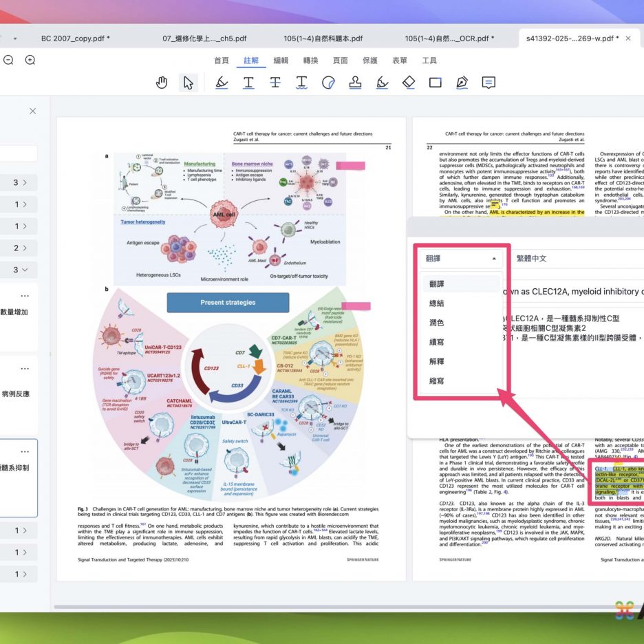Collapse the expanded group showing 3 annotations
Viewport: 644px width, 644px height.
point(21,270)
